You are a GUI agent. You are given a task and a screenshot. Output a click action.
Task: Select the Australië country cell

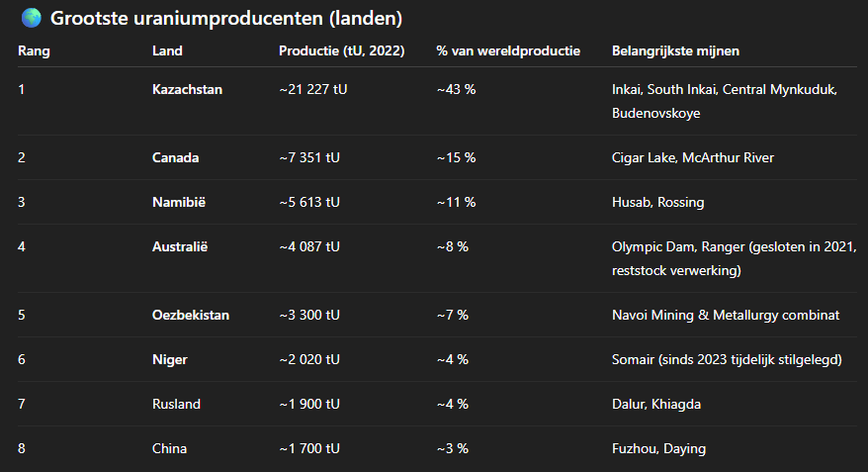coord(180,246)
